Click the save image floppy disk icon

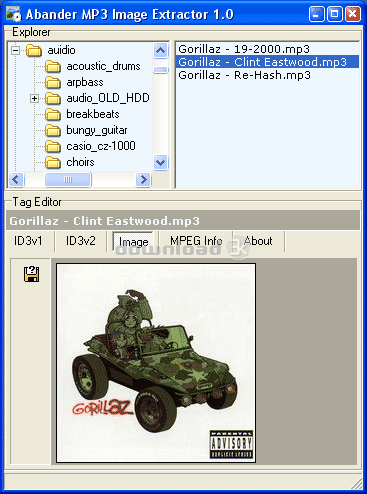[x=32, y=274]
